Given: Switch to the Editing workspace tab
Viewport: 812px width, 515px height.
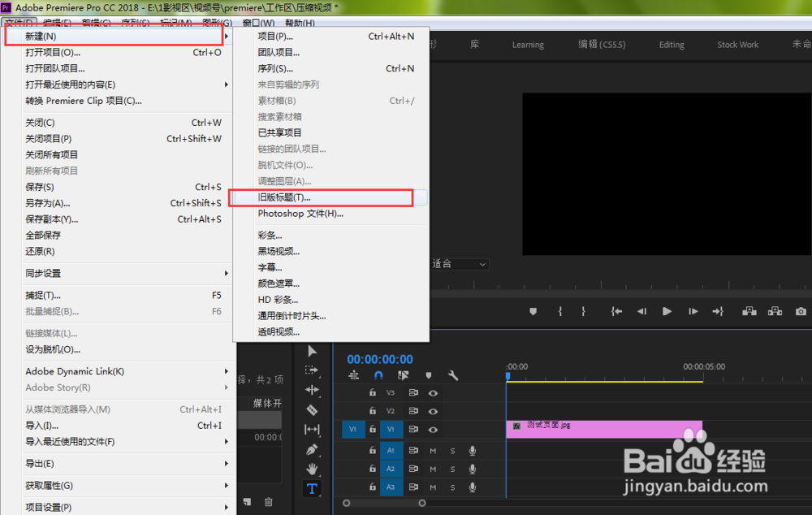Looking at the screenshot, I should click(x=672, y=45).
